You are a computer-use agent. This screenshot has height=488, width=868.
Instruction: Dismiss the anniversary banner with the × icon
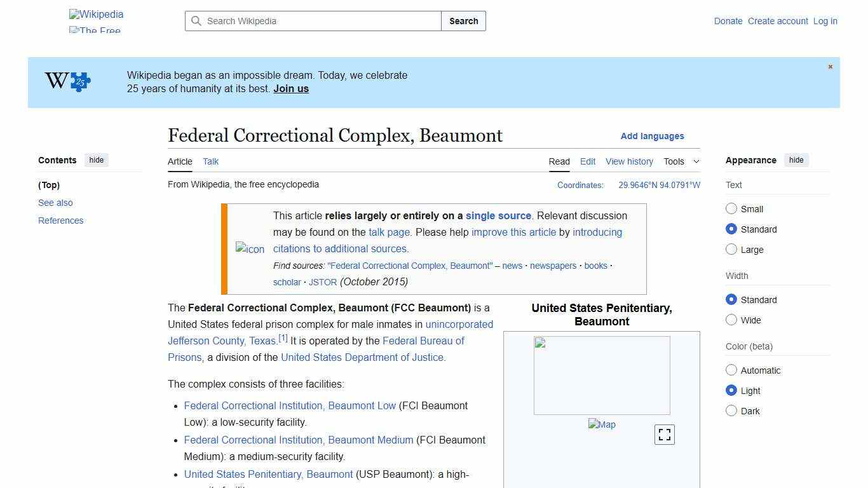click(x=830, y=66)
